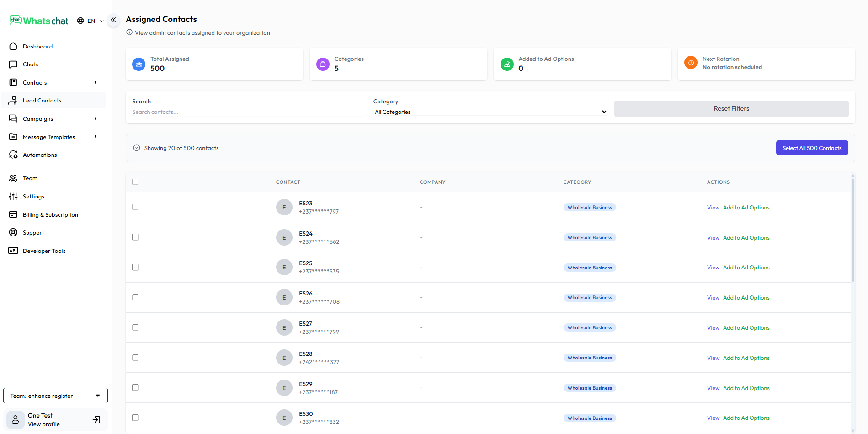868x434 pixels.
Task: Click the logout icon beside One Test
Action: coord(96,420)
